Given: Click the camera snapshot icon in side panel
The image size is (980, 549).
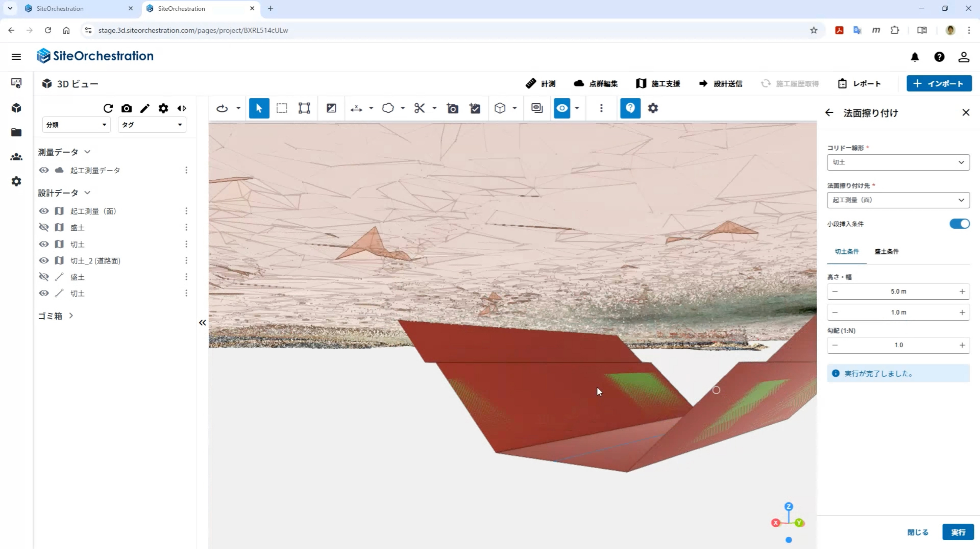Looking at the screenshot, I should click(126, 109).
